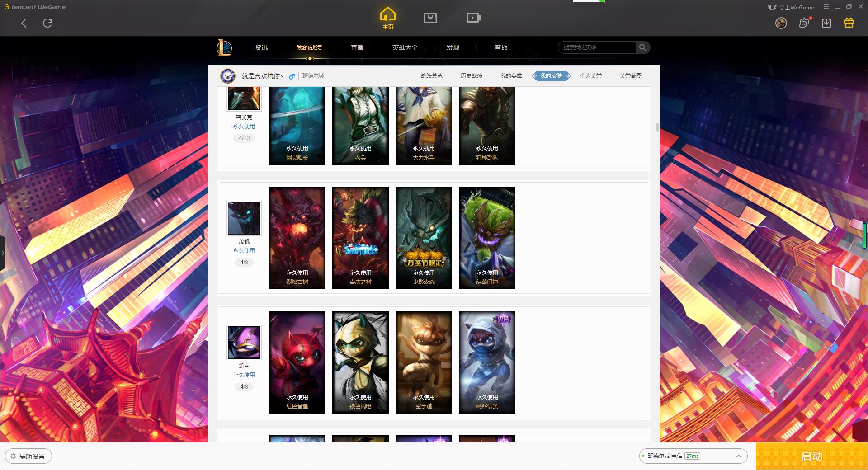
Task: Open the 我的战绩 tab
Action: 309,47
